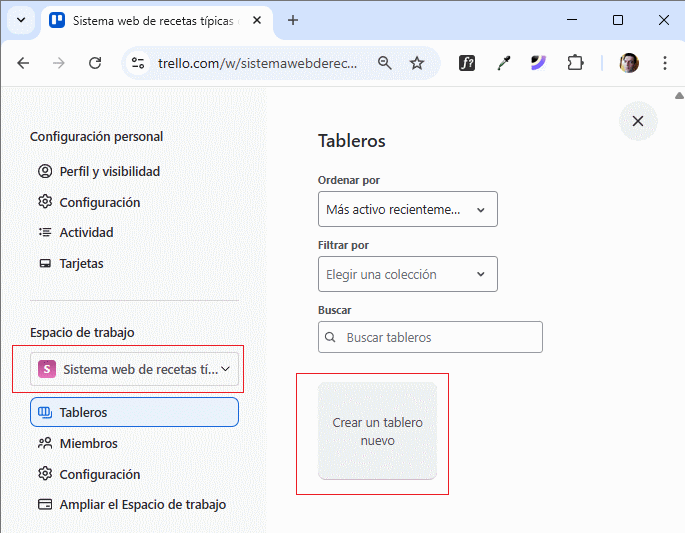The image size is (685, 533).
Task: Open Chrome profile avatar
Action: [x=628, y=63]
